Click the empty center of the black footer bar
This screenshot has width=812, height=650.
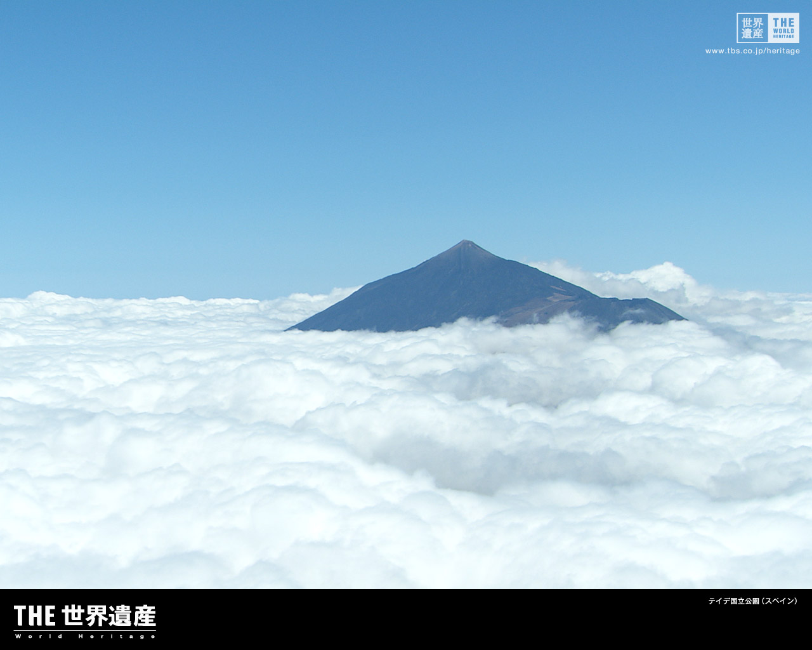click(406, 620)
